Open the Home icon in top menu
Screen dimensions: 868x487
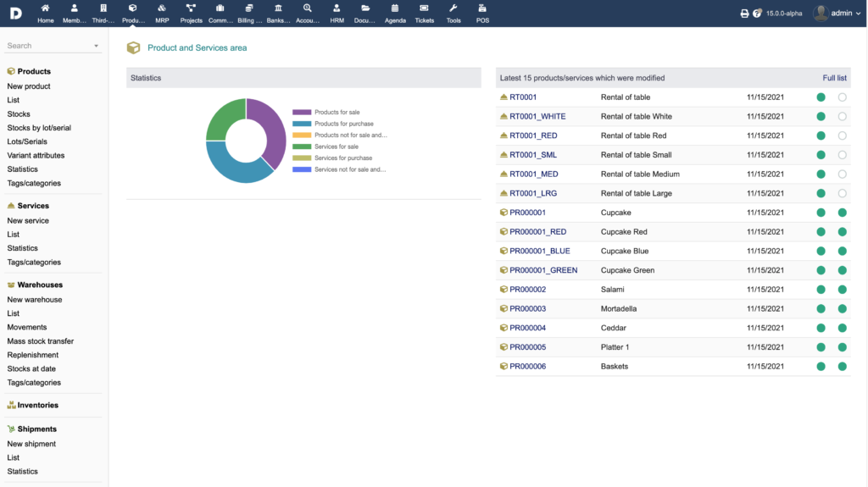click(x=46, y=8)
